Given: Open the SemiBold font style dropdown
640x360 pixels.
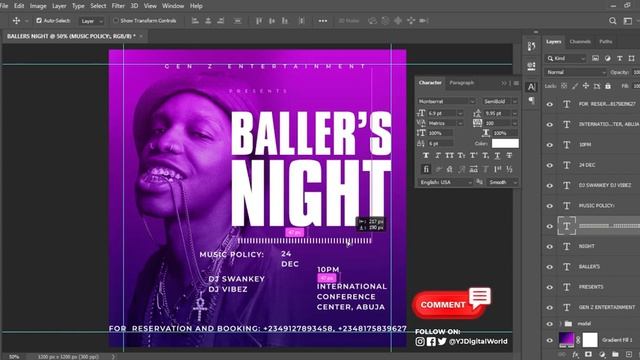Looking at the screenshot, I should [500, 101].
